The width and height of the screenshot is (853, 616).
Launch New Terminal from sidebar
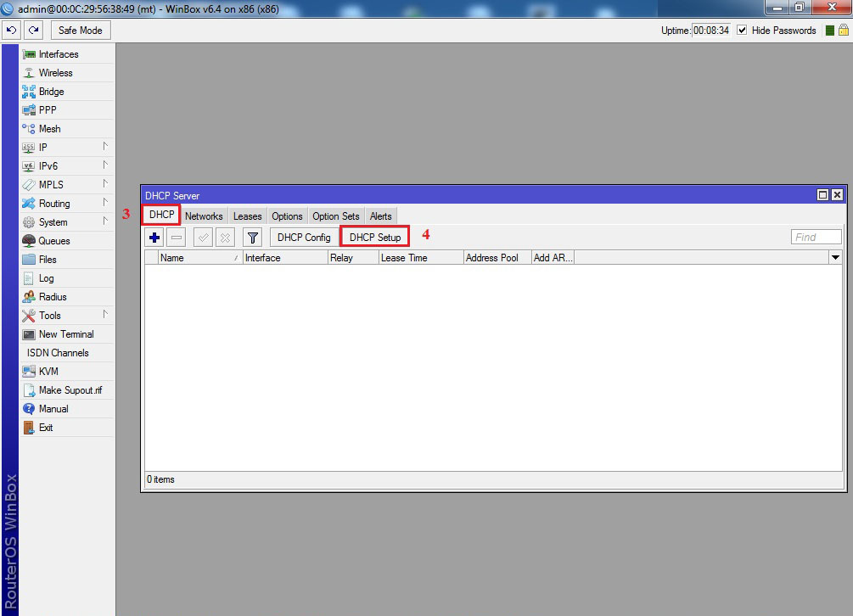[66, 334]
